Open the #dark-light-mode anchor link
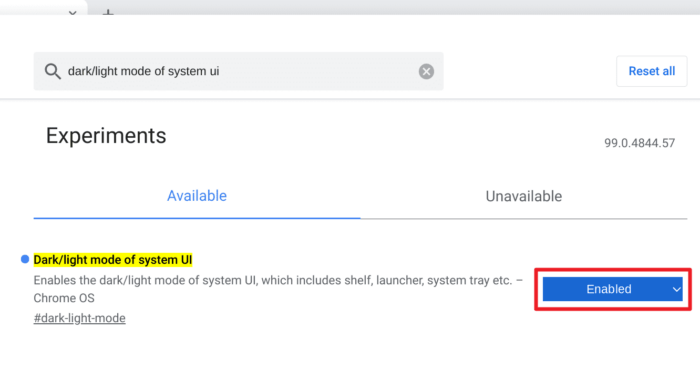Image resolution: width=700 pixels, height=390 pixels. [79, 318]
